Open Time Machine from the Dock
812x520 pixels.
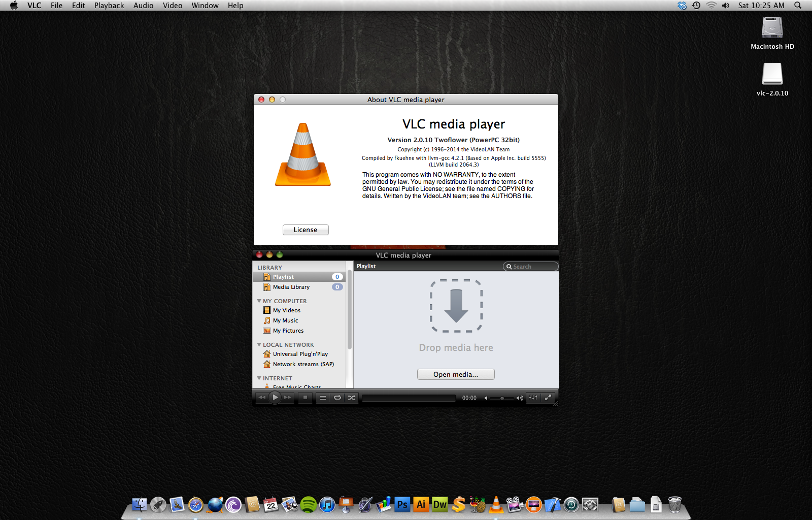pos(571,504)
